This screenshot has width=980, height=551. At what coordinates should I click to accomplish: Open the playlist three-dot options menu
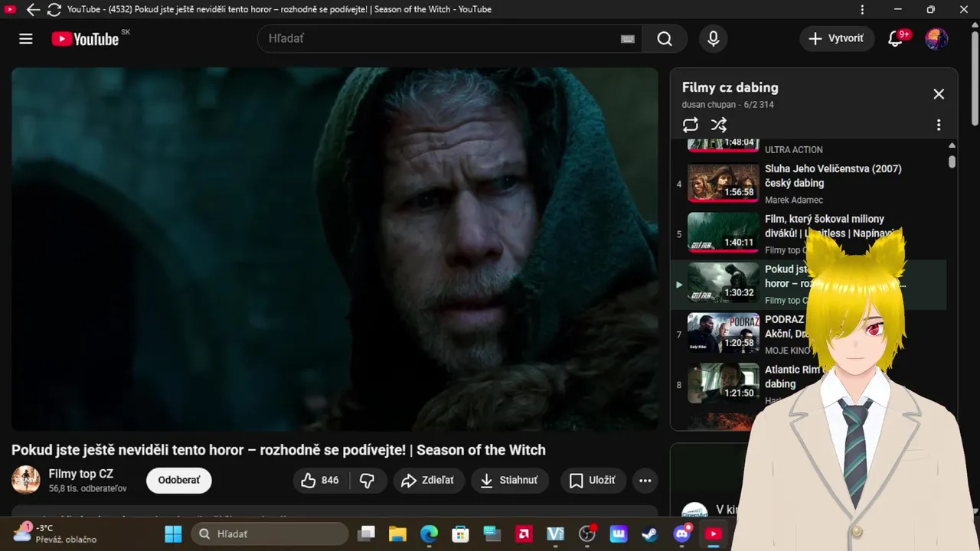click(939, 125)
